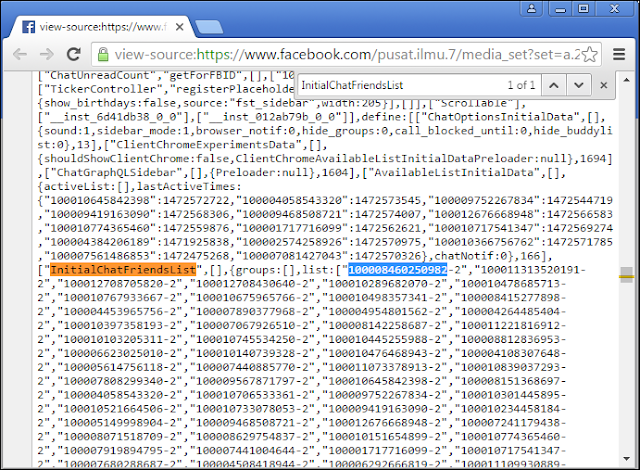Click the text sidebar_mode:1

tap(142, 131)
